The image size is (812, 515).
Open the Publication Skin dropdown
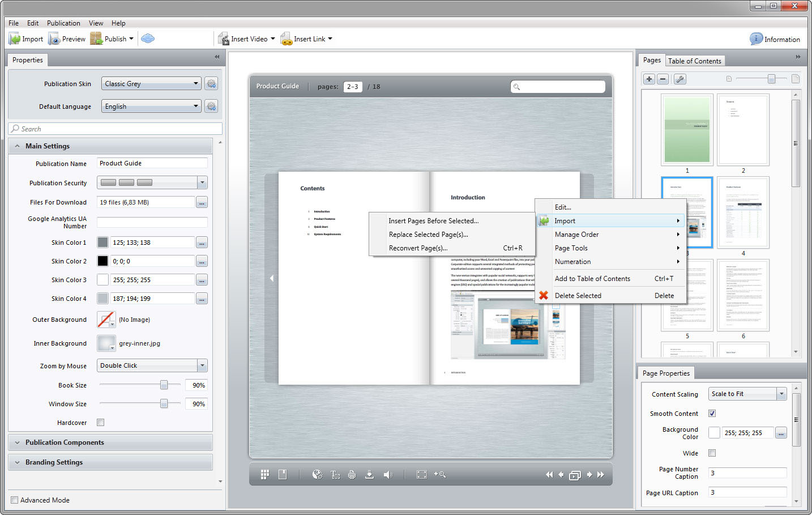pos(196,83)
